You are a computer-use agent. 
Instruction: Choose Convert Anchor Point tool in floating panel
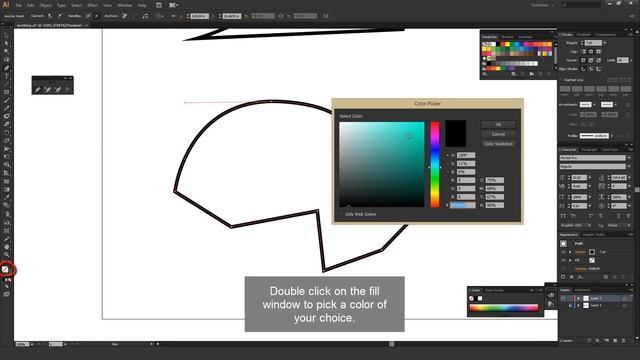pos(67,89)
